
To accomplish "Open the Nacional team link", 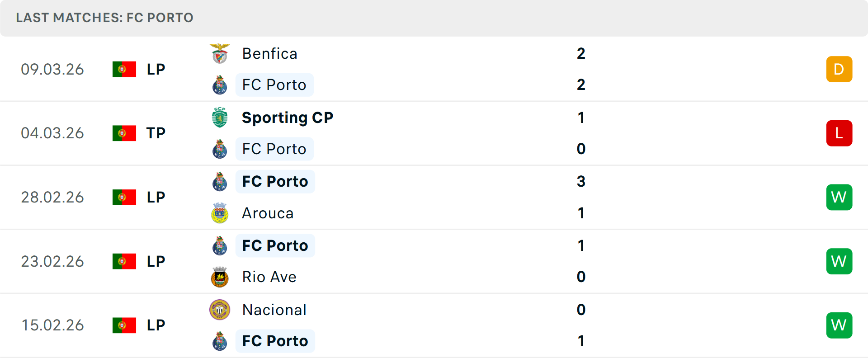I will coord(274,310).
